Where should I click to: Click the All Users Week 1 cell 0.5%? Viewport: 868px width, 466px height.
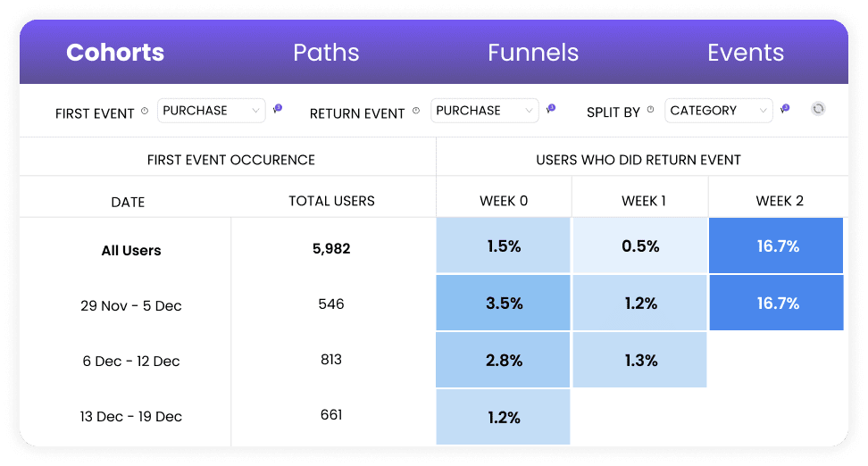[640, 245]
